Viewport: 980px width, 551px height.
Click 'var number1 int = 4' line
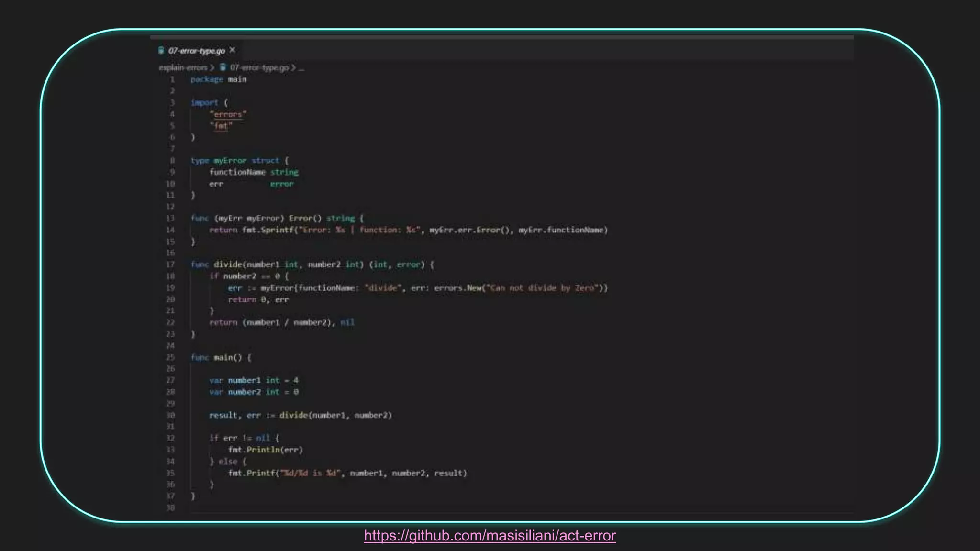coord(254,380)
